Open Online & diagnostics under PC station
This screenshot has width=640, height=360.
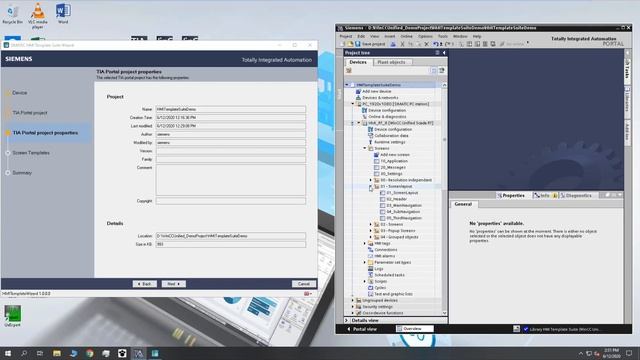coord(387,117)
